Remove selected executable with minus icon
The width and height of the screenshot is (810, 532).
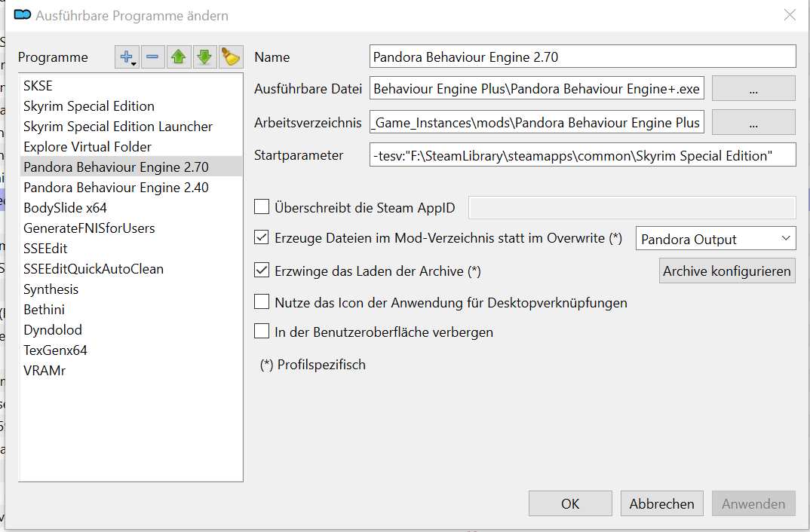pyautogui.click(x=152, y=57)
